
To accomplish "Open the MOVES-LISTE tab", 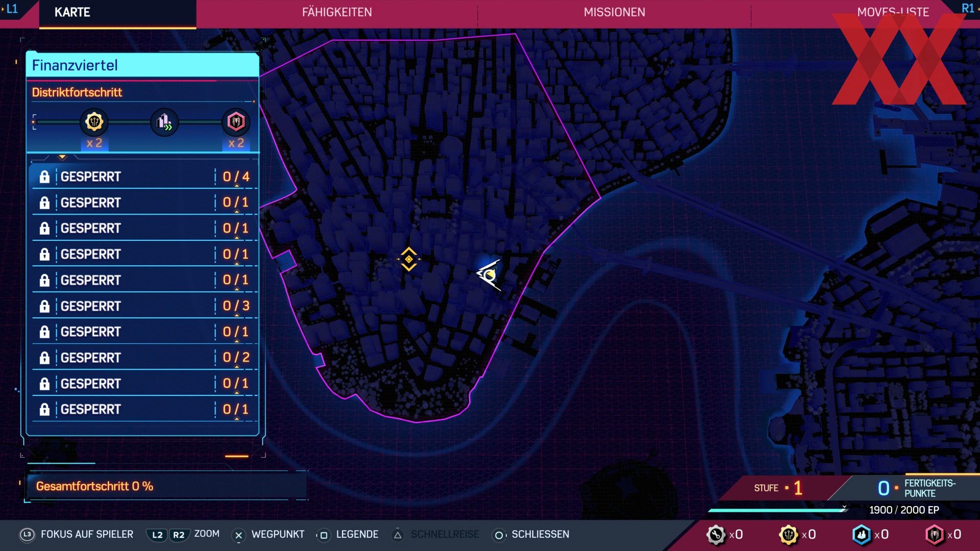I will tap(893, 12).
